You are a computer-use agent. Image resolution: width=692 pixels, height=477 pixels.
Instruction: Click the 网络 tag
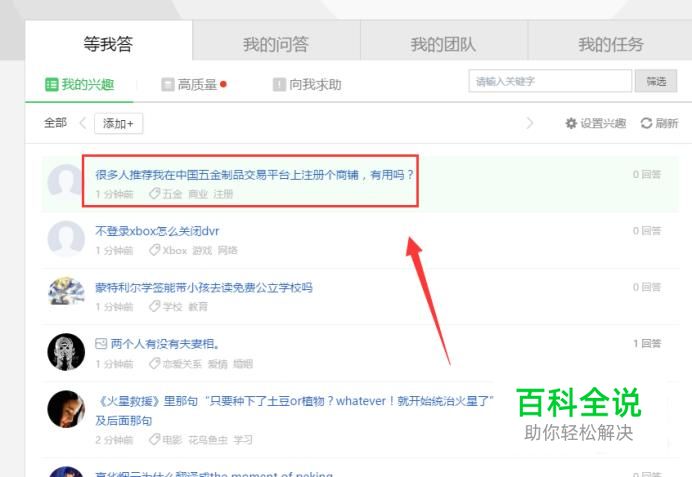(228, 251)
